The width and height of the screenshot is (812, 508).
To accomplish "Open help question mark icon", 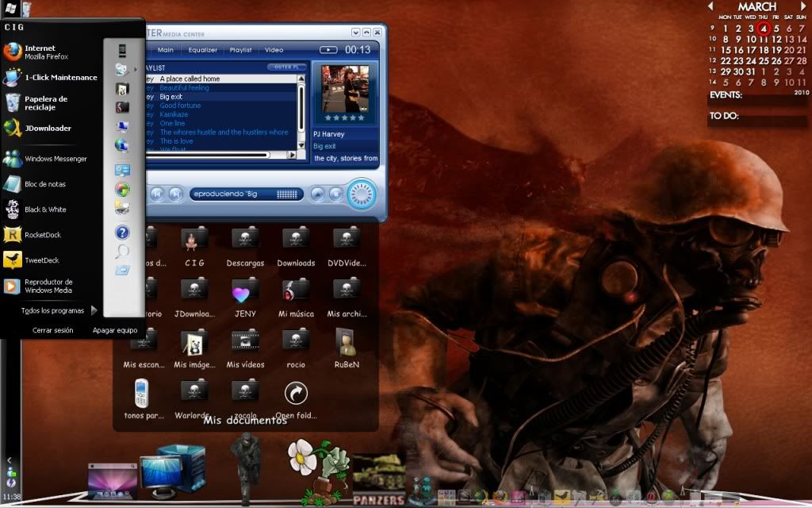I will 122,233.
